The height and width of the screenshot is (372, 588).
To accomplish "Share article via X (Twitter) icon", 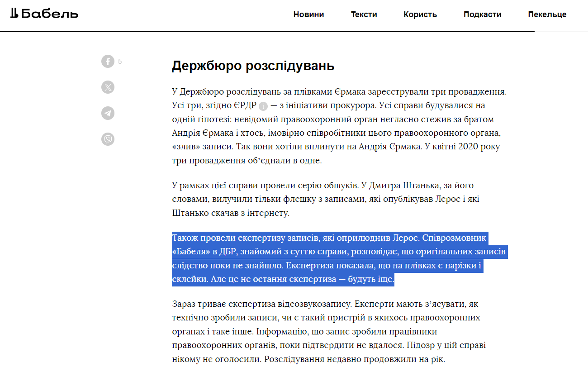I will coord(108,87).
